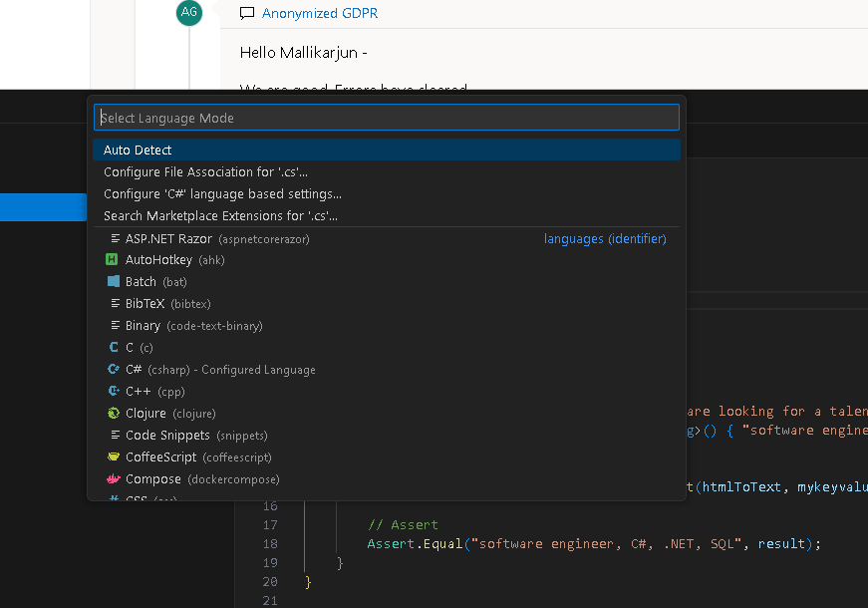
Task: Select Configure 'C#' language based settings
Action: 386,193
